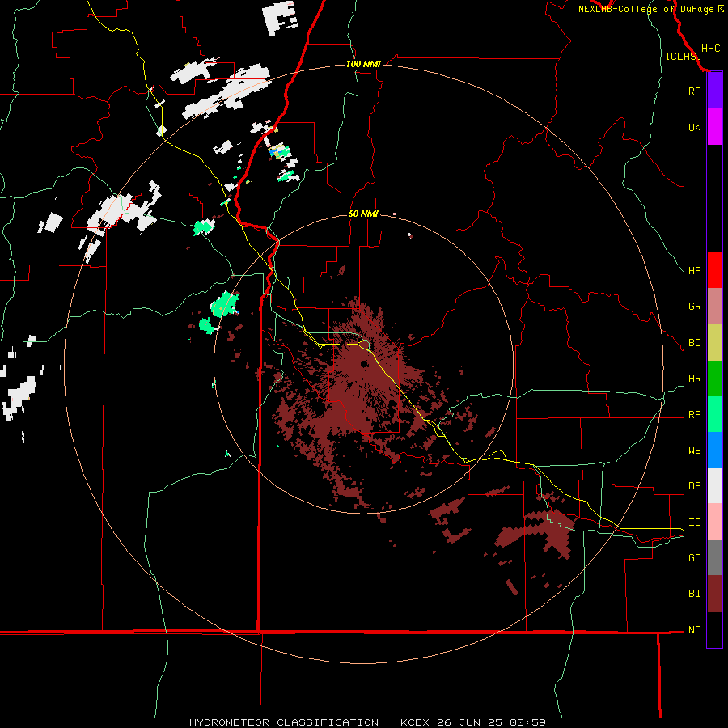Image resolution: width=728 pixels, height=728 pixels.
Task: Click the HHC product label
Action: click(x=710, y=49)
